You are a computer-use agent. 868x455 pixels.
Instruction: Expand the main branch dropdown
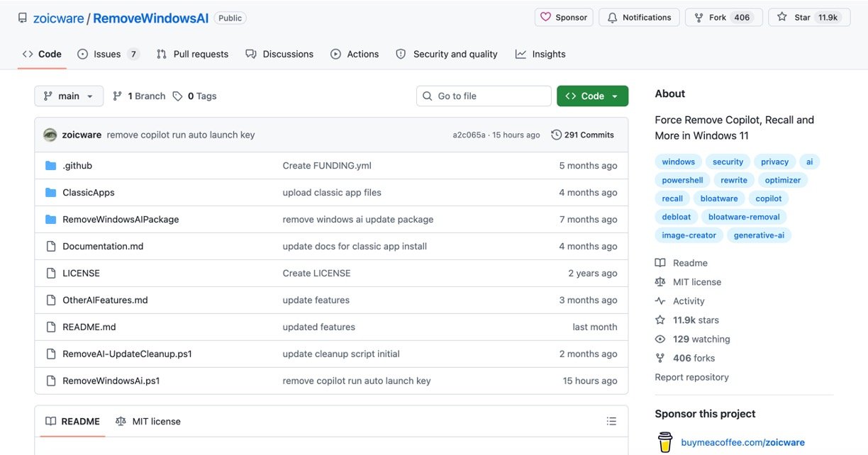[x=69, y=96]
